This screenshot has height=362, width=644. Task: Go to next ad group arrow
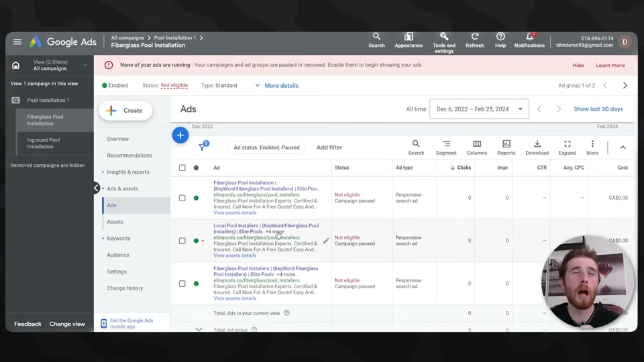click(625, 85)
